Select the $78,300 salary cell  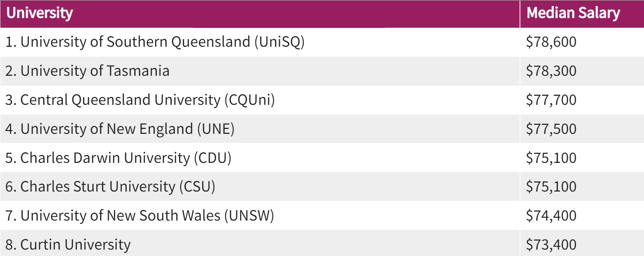tap(551, 71)
